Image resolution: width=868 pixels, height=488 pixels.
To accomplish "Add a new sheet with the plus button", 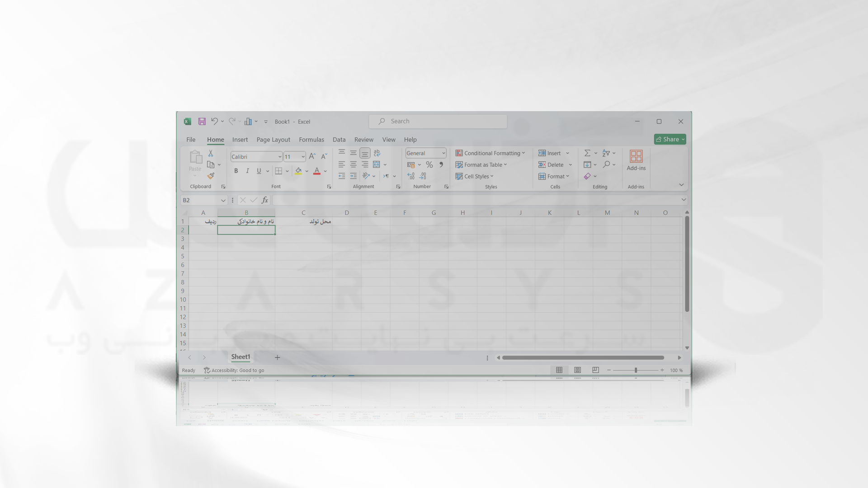I will 278,357.
